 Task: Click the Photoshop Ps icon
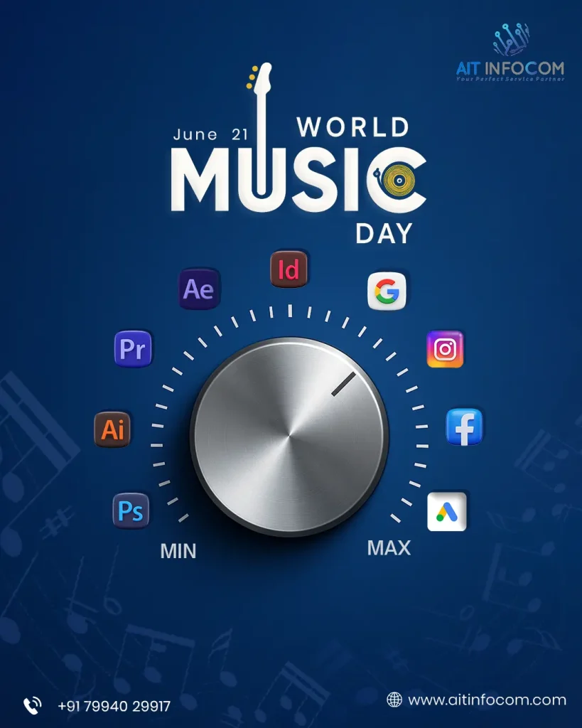point(131,510)
